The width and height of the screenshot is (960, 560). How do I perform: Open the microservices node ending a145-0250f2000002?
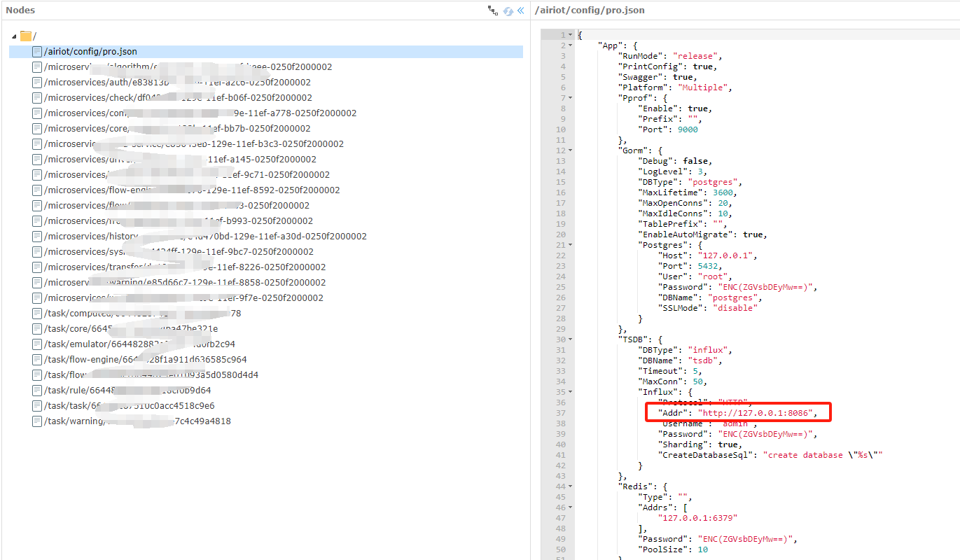click(x=180, y=160)
